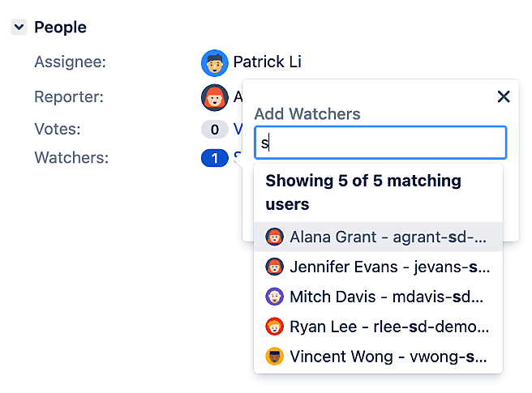Close the Add Watchers popup
The height and width of the screenshot is (393, 532).
tap(504, 96)
